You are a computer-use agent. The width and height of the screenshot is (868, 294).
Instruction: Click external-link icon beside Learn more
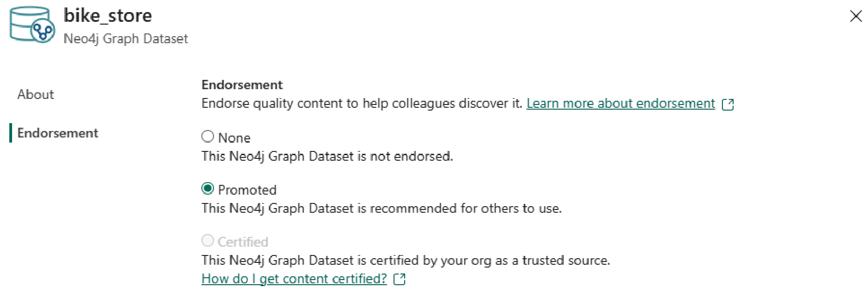pos(728,104)
